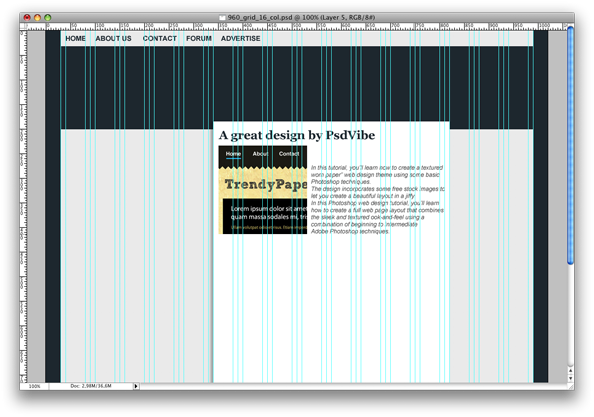Select the TrendyPaper preview thumbnail
This screenshot has height=417, width=594.
point(263,190)
